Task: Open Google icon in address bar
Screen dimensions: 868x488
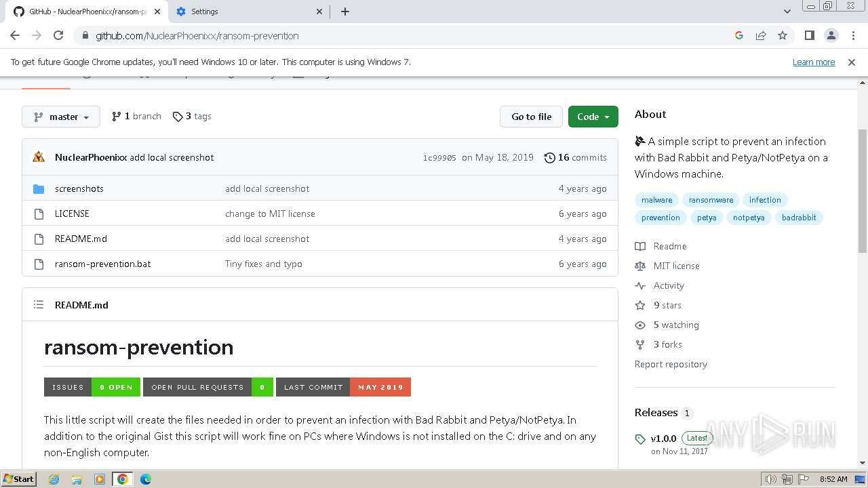Action: click(739, 35)
